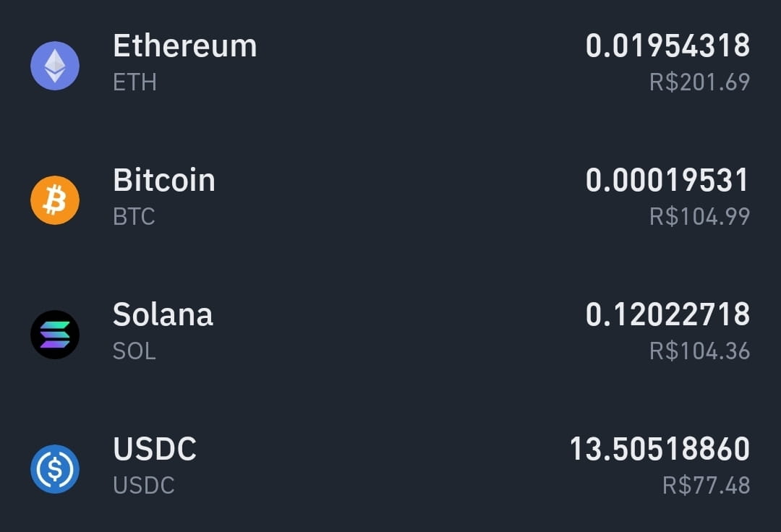
Task: Open the Solana asset name
Action: (163, 314)
